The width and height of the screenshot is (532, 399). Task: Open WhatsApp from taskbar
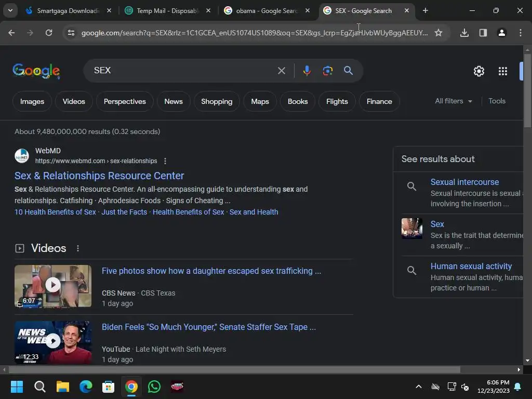154,387
